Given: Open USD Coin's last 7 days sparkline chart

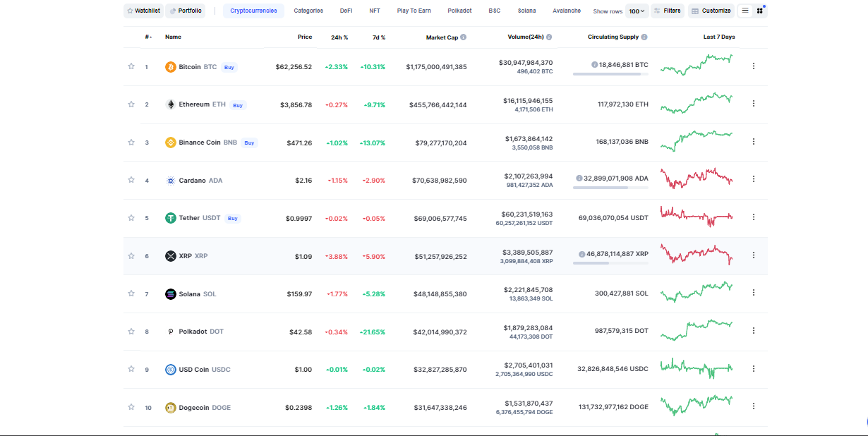Looking at the screenshot, I should tap(697, 368).
